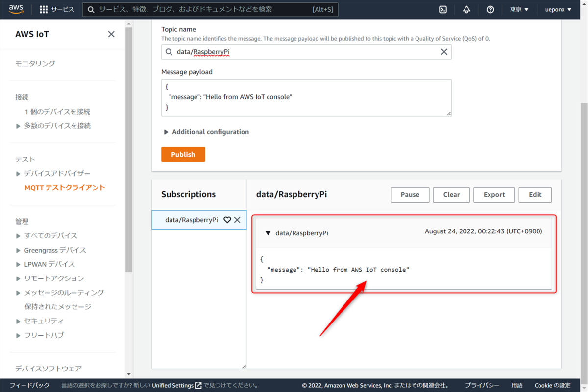Expand 多数のデバイスを接続 in sidebar
Image resolution: width=588 pixels, height=392 pixels.
[18, 126]
